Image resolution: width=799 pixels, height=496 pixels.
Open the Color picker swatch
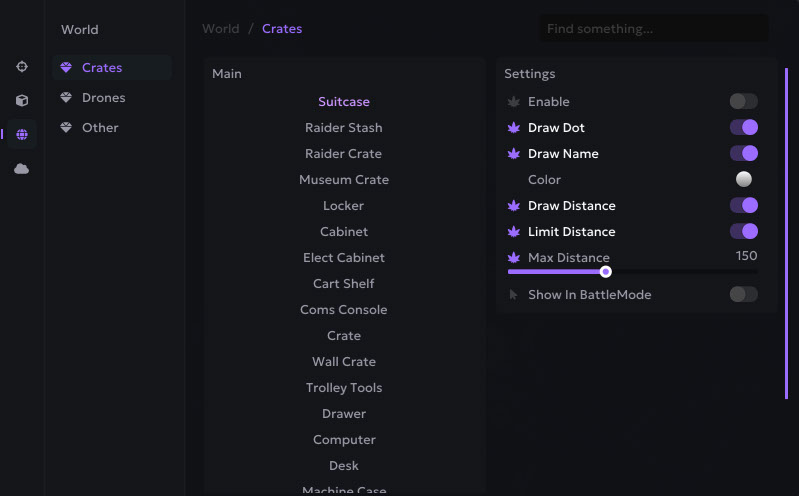(x=744, y=179)
